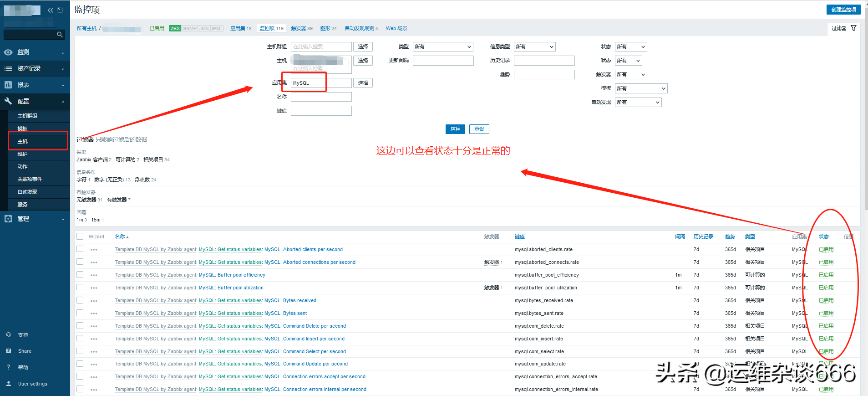Screen dimensions: 868x396
Task: Open menu dots for Command Delete row
Action: coord(94,326)
